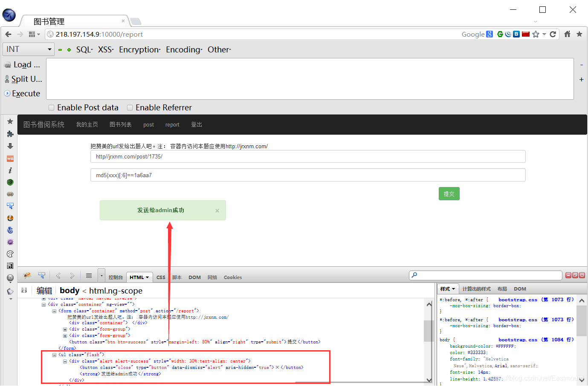Image resolution: width=588 pixels, height=386 pixels.
Task: Click the md5 captcha input field
Action: coord(308,175)
